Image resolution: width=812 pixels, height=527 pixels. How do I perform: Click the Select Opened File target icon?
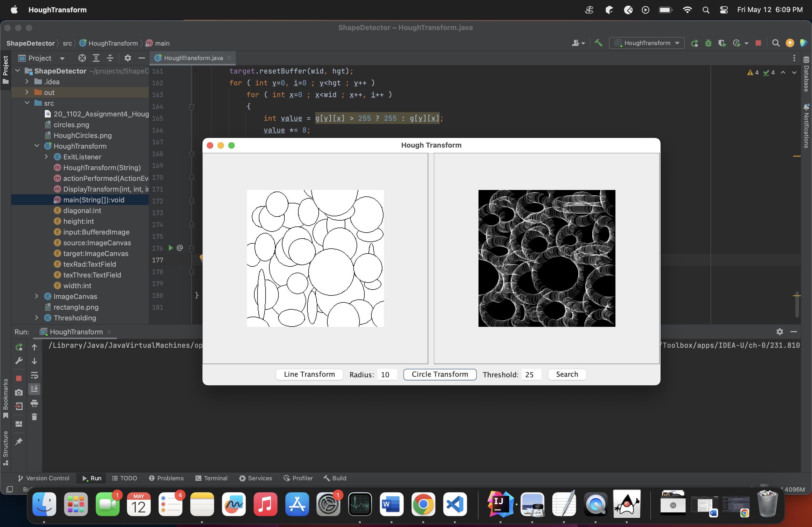(x=82, y=58)
